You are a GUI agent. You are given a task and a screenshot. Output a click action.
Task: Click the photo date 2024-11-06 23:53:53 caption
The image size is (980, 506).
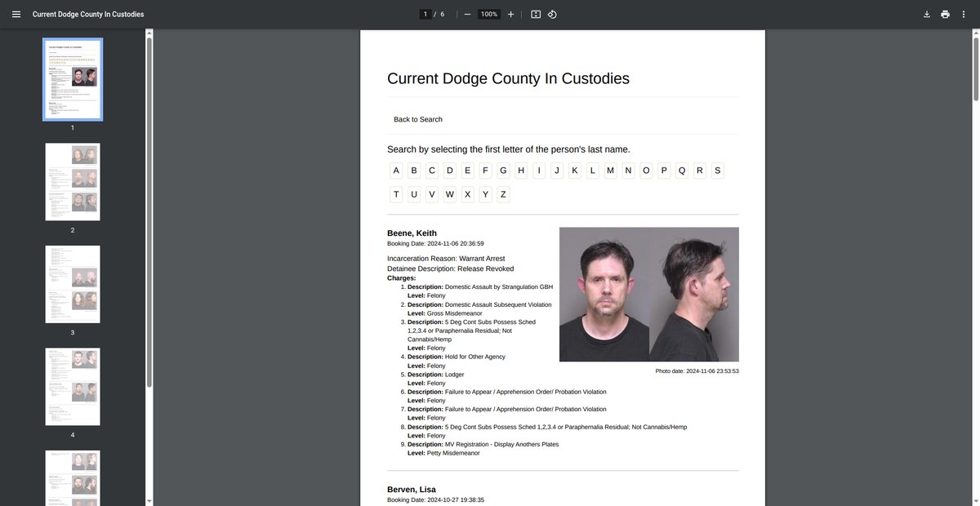(697, 371)
